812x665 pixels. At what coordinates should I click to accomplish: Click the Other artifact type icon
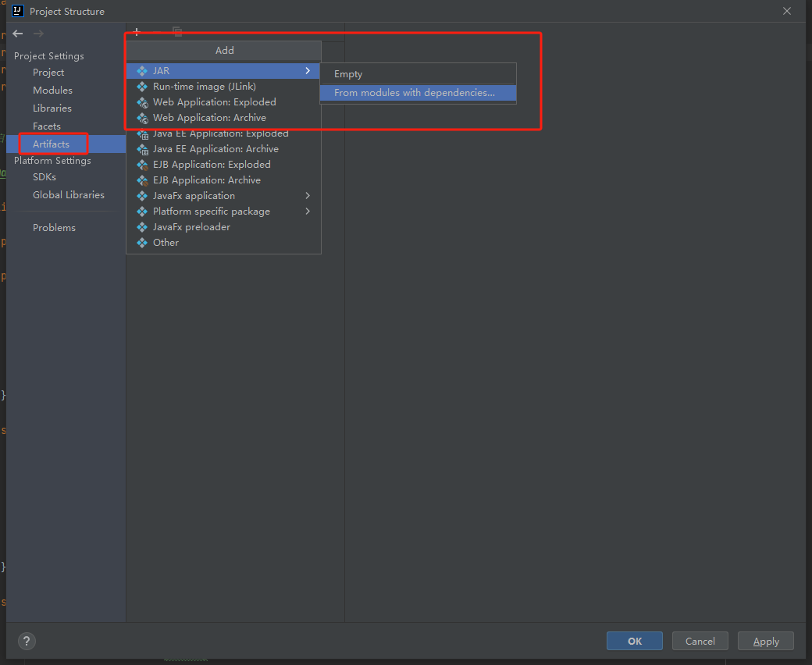142,242
